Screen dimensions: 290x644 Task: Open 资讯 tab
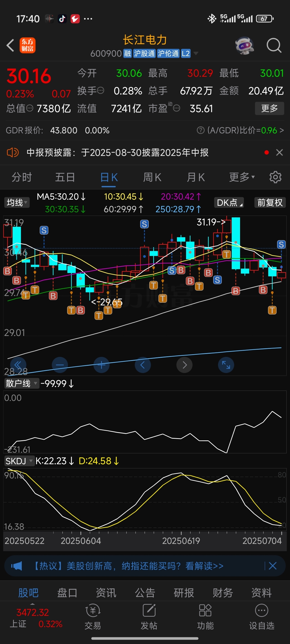[x=106, y=592]
